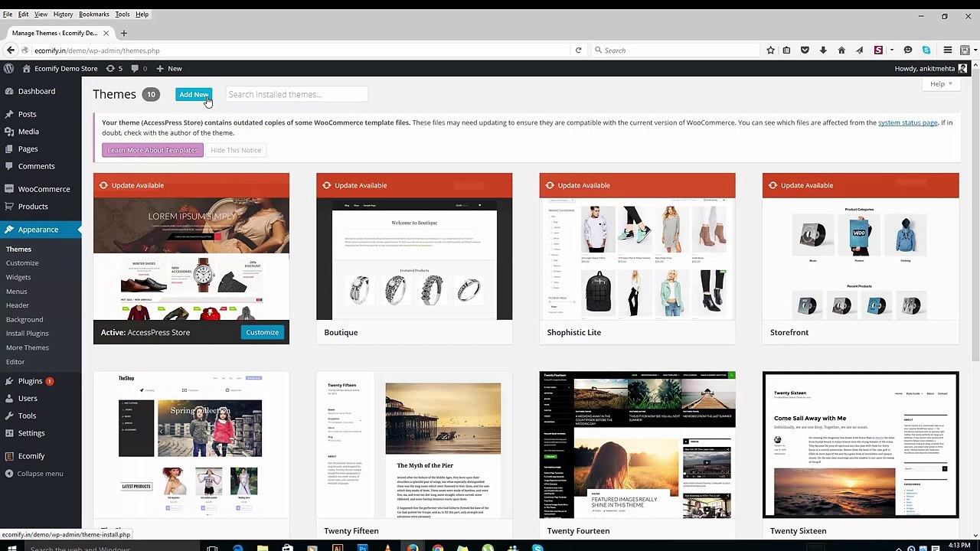The width and height of the screenshot is (980, 551).
Task: Click Learn More About Templates button
Action: [152, 150]
